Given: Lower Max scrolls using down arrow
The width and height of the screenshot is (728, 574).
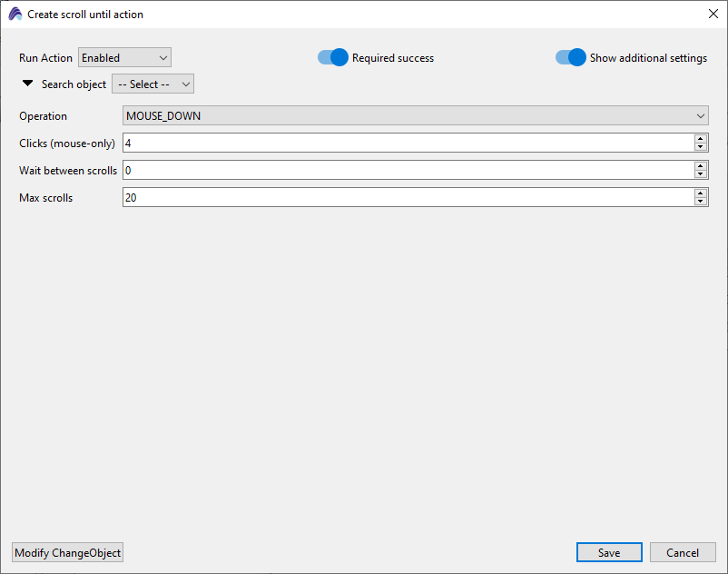Looking at the screenshot, I should (700, 202).
